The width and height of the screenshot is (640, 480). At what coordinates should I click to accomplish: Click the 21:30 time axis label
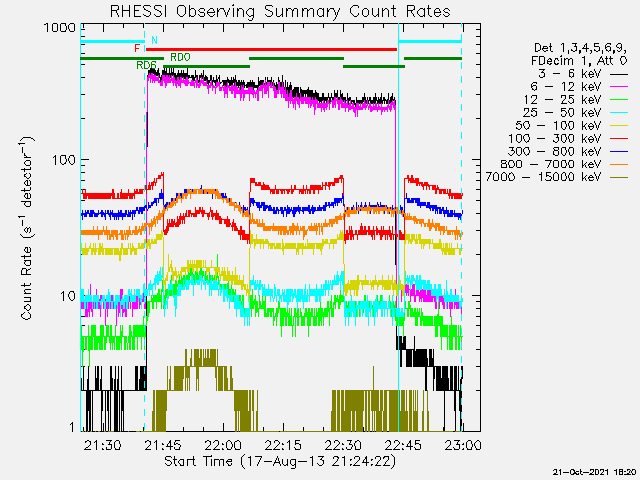click(102, 445)
